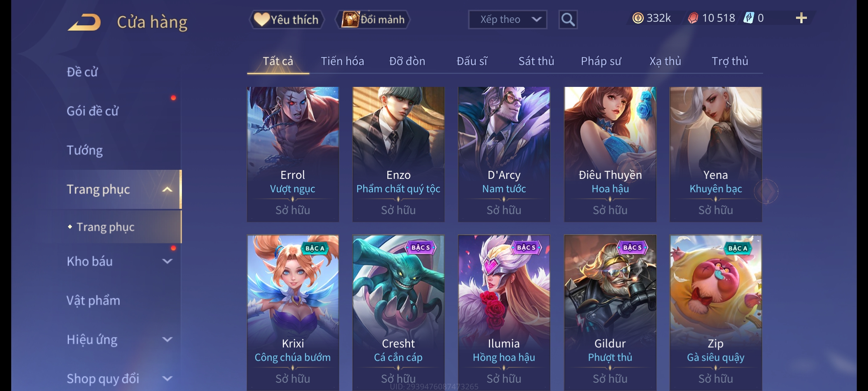Select the Sát thủ tab

(x=536, y=61)
